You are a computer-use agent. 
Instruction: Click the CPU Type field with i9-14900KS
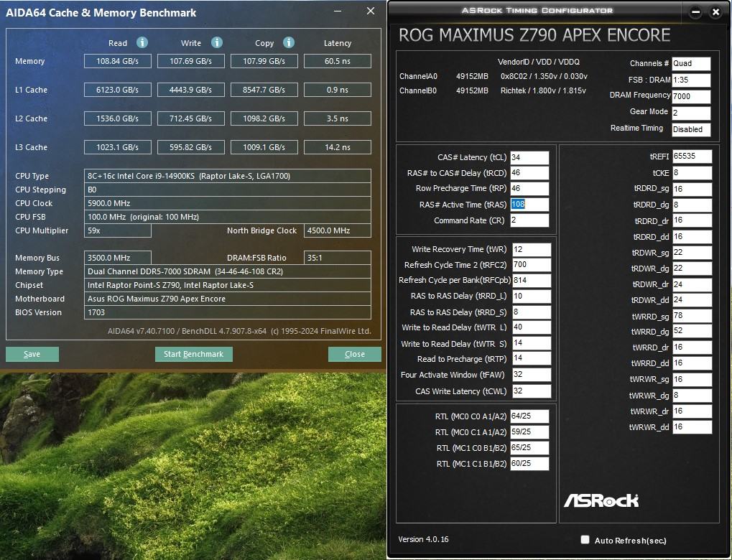click(227, 176)
